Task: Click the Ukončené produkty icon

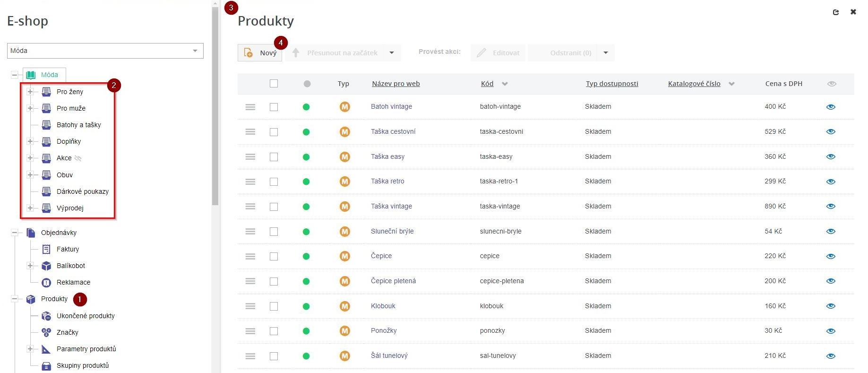Action: tap(46, 316)
